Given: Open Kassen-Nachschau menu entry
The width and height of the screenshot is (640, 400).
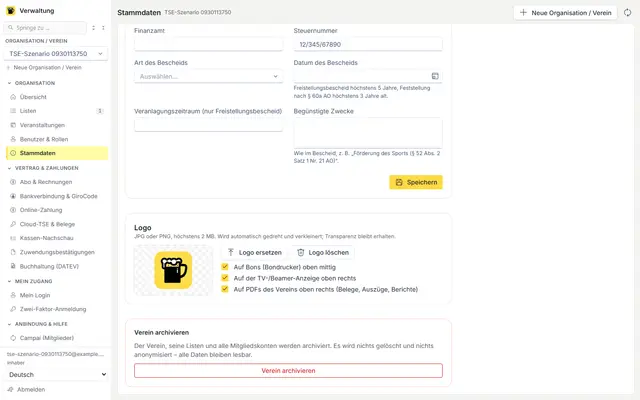Looking at the screenshot, I should pos(57,238).
